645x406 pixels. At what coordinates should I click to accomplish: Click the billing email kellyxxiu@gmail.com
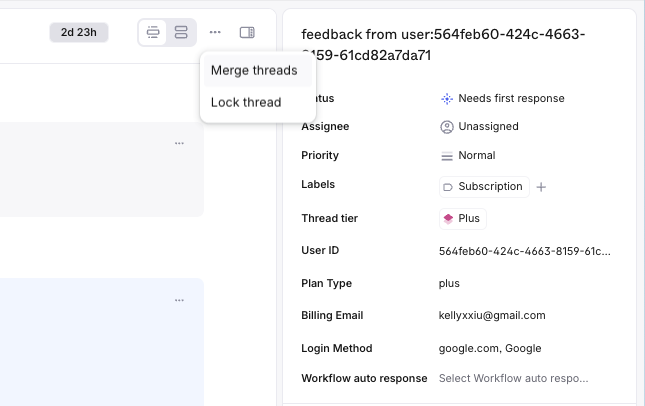tap(492, 315)
